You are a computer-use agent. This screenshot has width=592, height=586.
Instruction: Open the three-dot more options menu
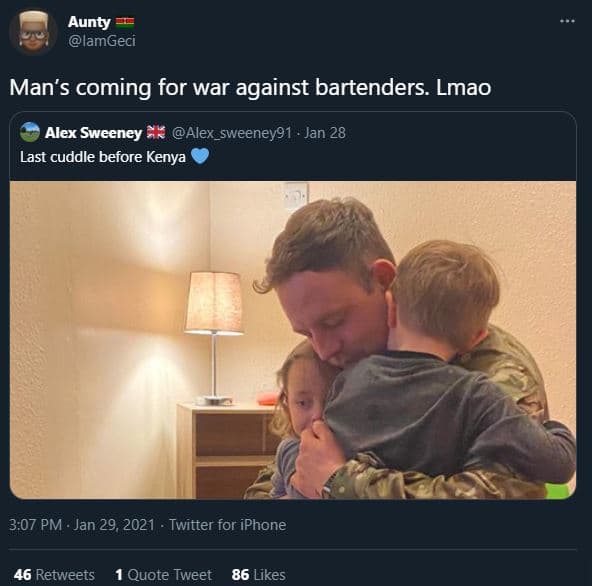pos(567,21)
